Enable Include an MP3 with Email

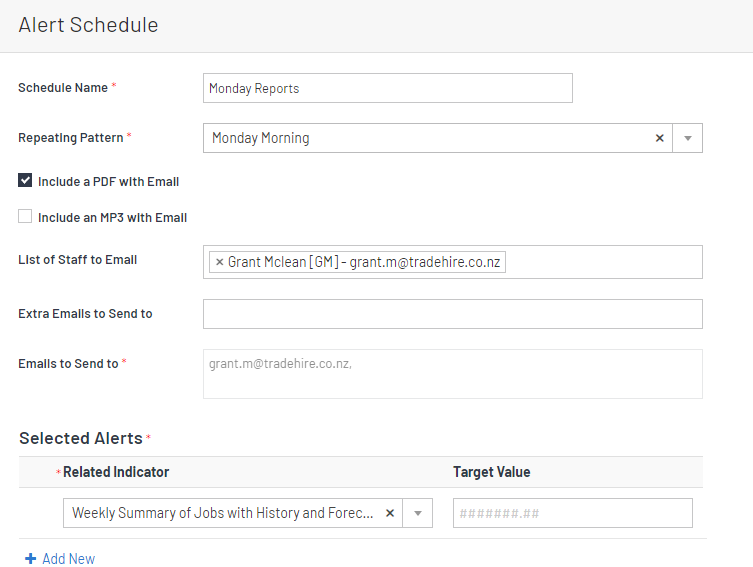point(25,216)
